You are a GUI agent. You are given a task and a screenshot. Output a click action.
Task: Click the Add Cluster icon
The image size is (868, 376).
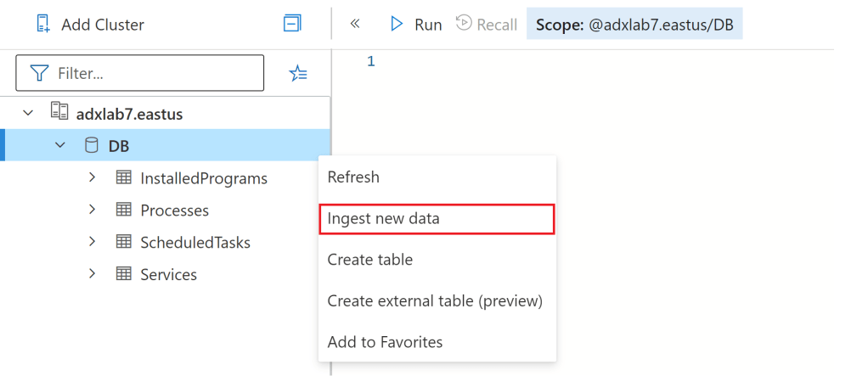[44, 25]
